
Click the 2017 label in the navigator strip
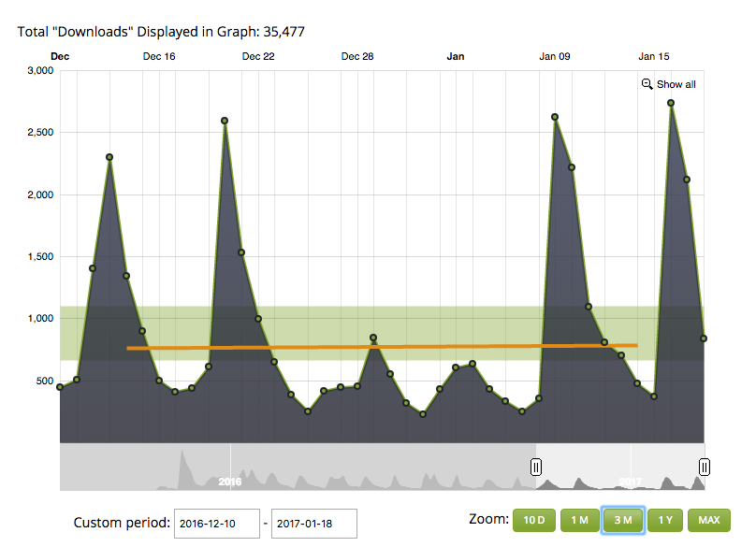coord(632,482)
